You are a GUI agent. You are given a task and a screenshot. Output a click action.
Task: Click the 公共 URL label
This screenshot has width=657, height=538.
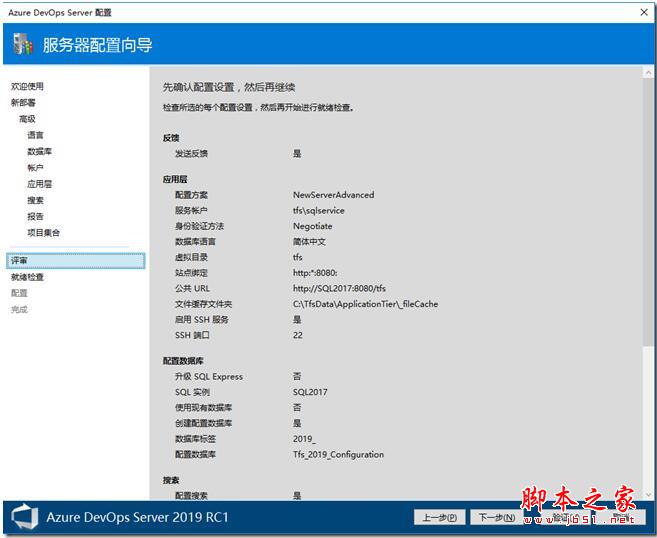(x=192, y=288)
